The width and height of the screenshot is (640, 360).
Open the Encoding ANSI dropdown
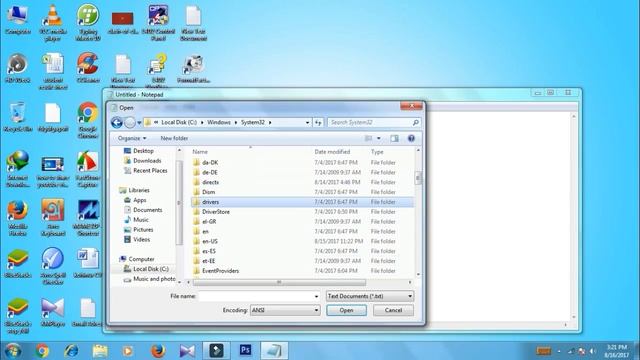point(285,310)
